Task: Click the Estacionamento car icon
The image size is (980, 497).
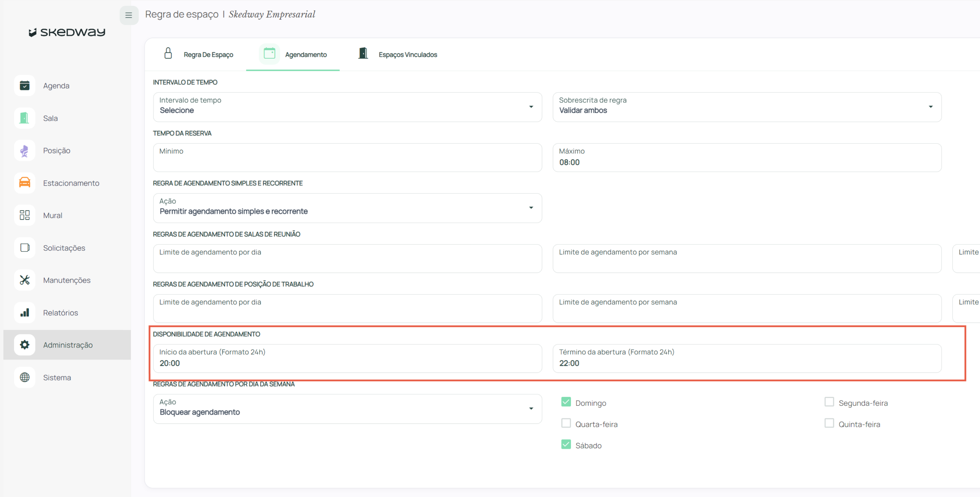Action: 25,183
